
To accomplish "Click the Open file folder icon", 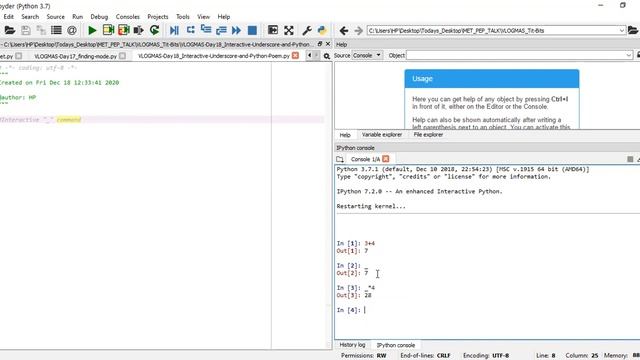I will coord(10,30).
